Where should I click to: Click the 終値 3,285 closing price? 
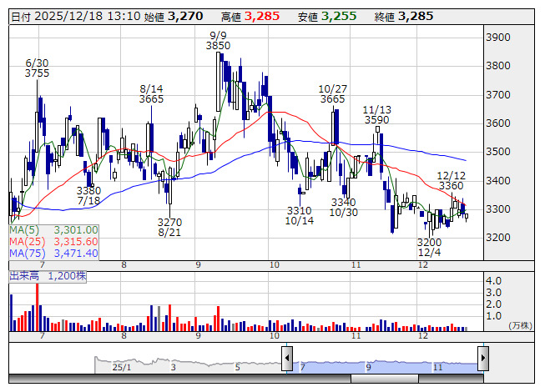pos(404,17)
